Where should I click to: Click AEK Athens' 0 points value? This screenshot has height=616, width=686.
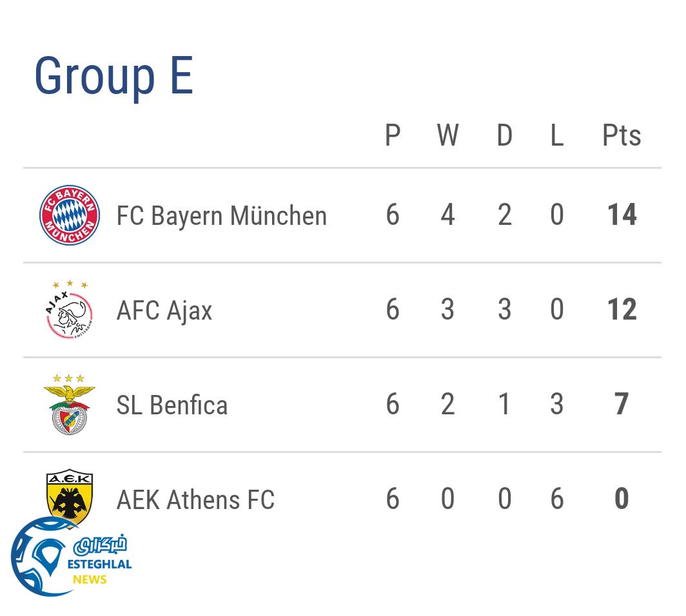coord(622,499)
